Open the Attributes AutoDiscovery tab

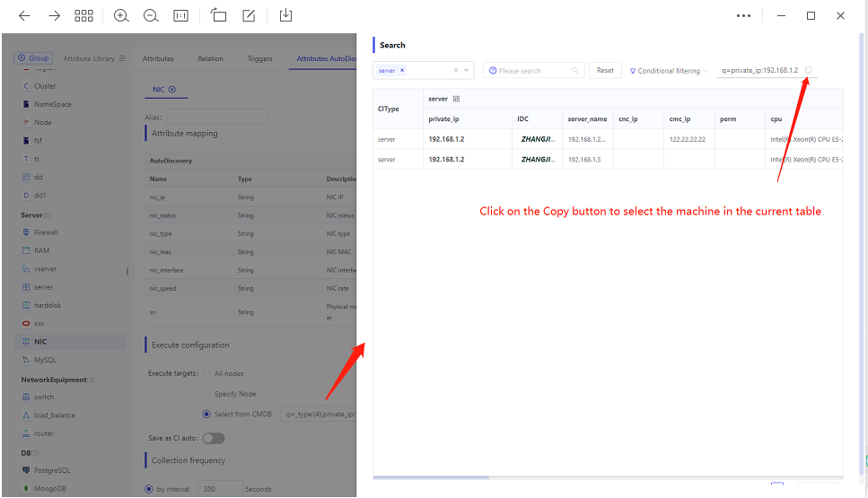(326, 58)
